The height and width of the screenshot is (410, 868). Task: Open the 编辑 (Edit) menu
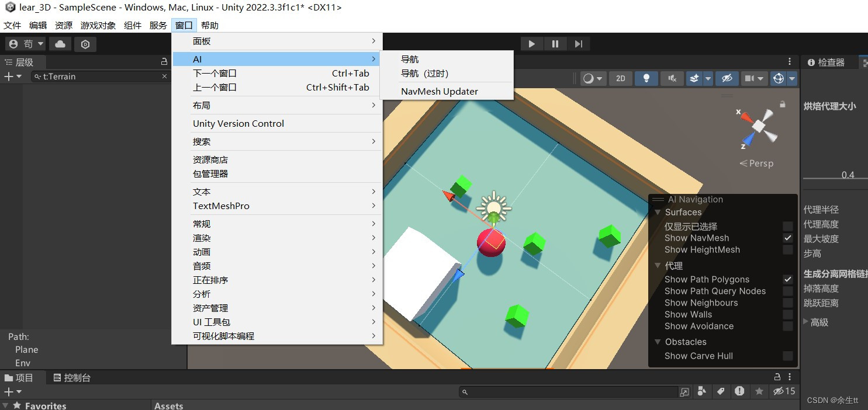click(38, 25)
